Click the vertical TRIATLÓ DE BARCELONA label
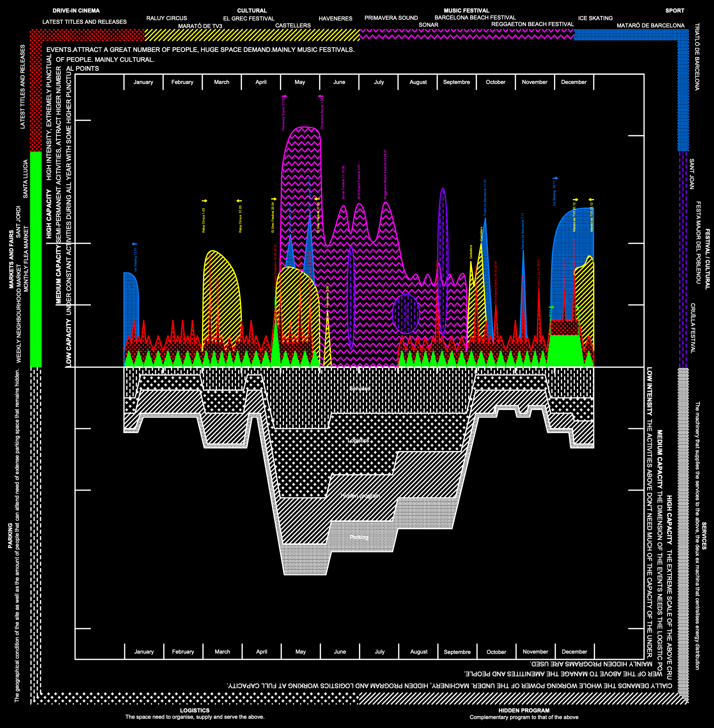Image resolution: width=714 pixels, height=728 pixels. click(x=697, y=57)
